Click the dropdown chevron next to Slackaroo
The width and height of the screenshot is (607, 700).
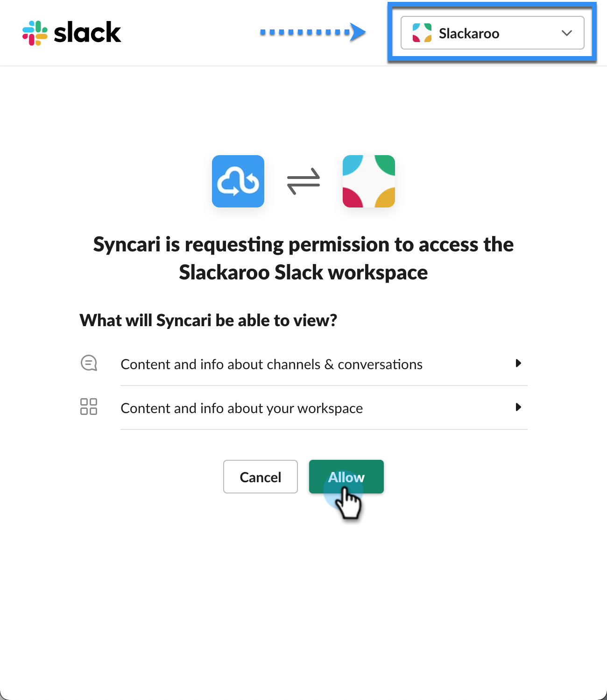pos(567,33)
